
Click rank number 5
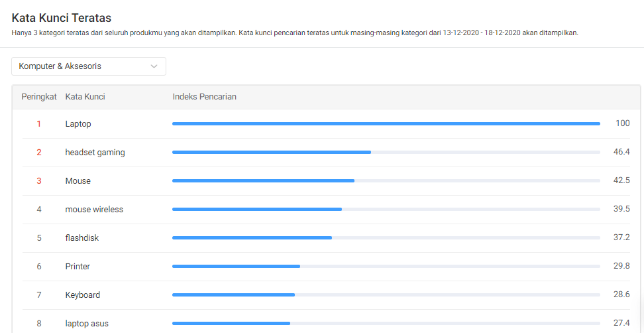39,238
